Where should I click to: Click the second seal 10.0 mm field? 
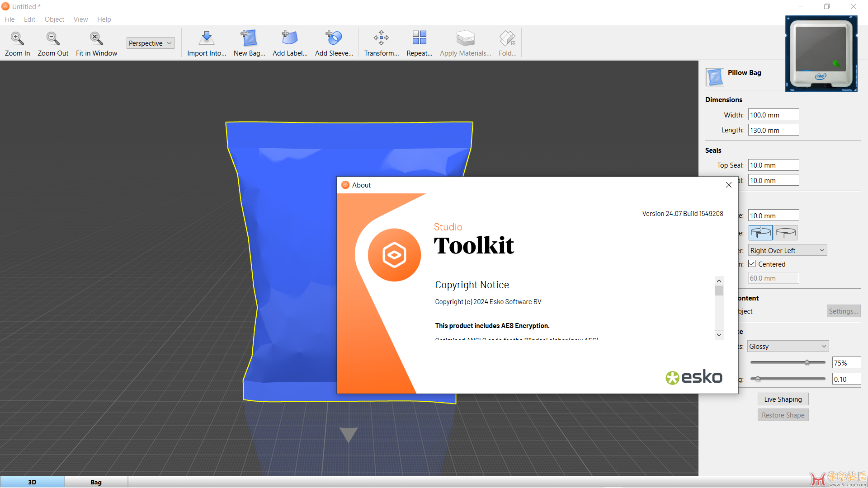(x=774, y=180)
